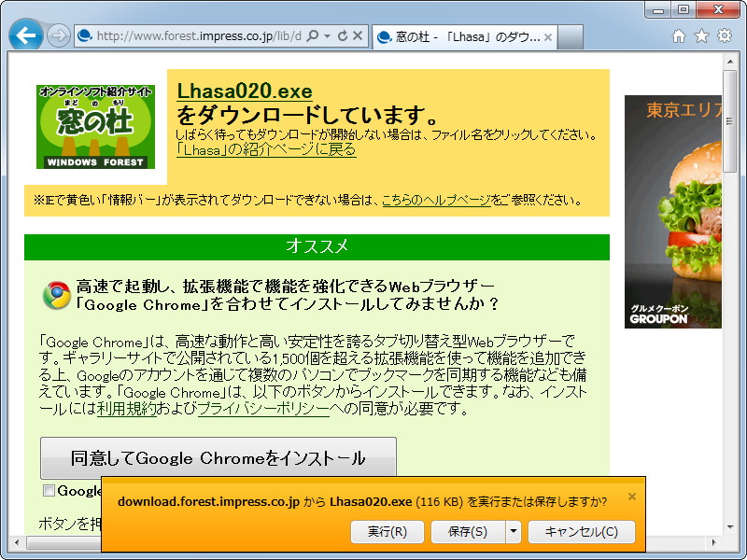Go back to the「Lhasa」の紹介ページ link
747x560 pixels.
click(x=266, y=149)
